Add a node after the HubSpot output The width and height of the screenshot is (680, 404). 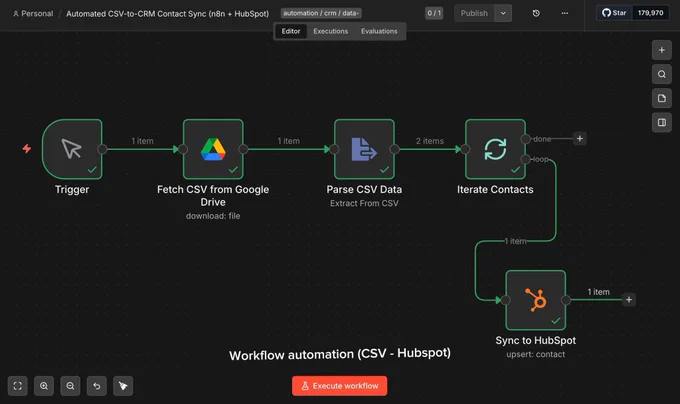pyautogui.click(x=629, y=300)
